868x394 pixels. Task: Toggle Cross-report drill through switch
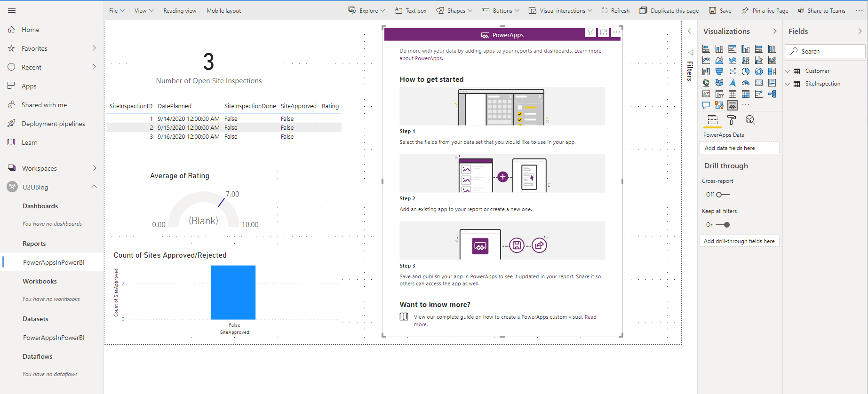pos(723,195)
